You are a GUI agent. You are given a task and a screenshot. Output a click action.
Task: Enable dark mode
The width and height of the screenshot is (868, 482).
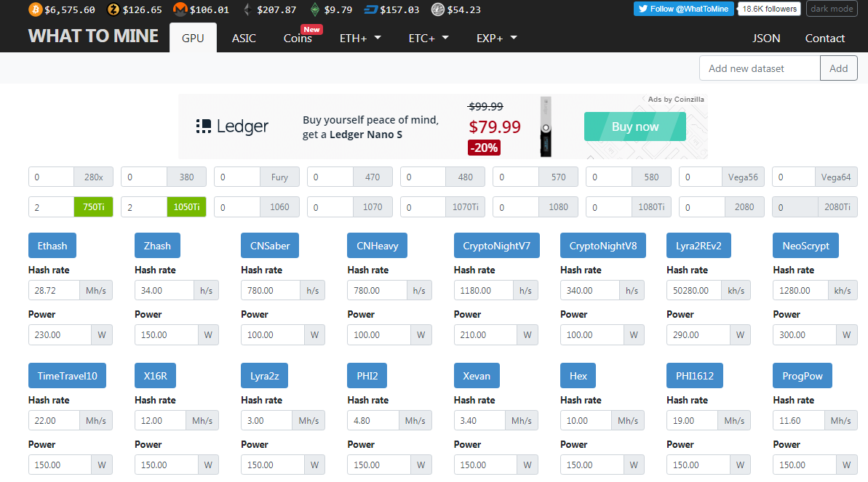[x=832, y=9]
